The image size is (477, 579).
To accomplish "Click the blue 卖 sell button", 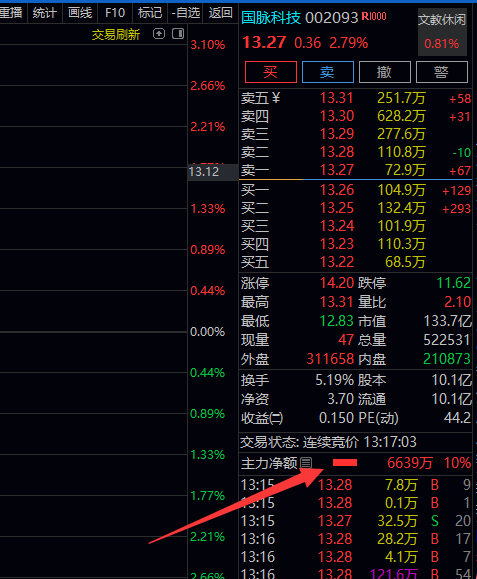I will [x=327, y=72].
